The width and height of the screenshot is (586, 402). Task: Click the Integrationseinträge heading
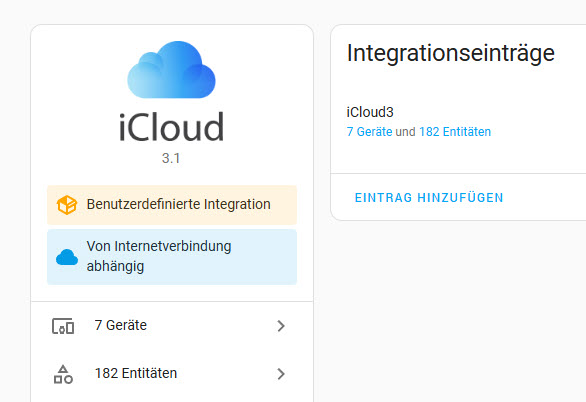coord(450,53)
